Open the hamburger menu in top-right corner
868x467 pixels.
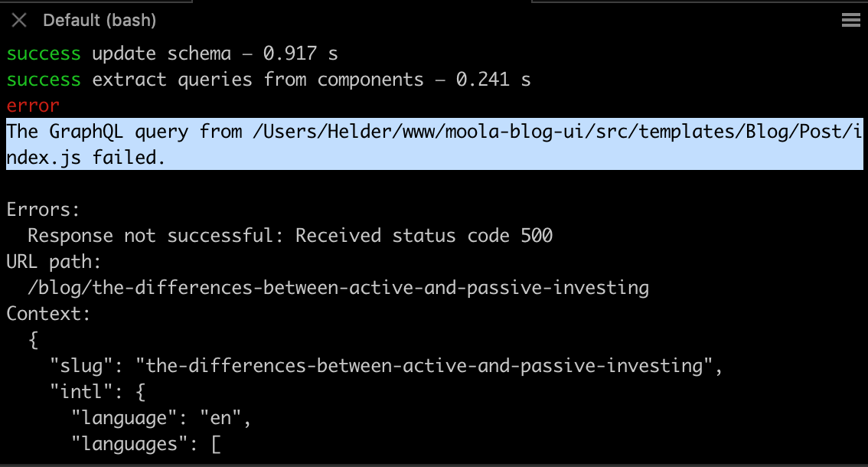850,21
